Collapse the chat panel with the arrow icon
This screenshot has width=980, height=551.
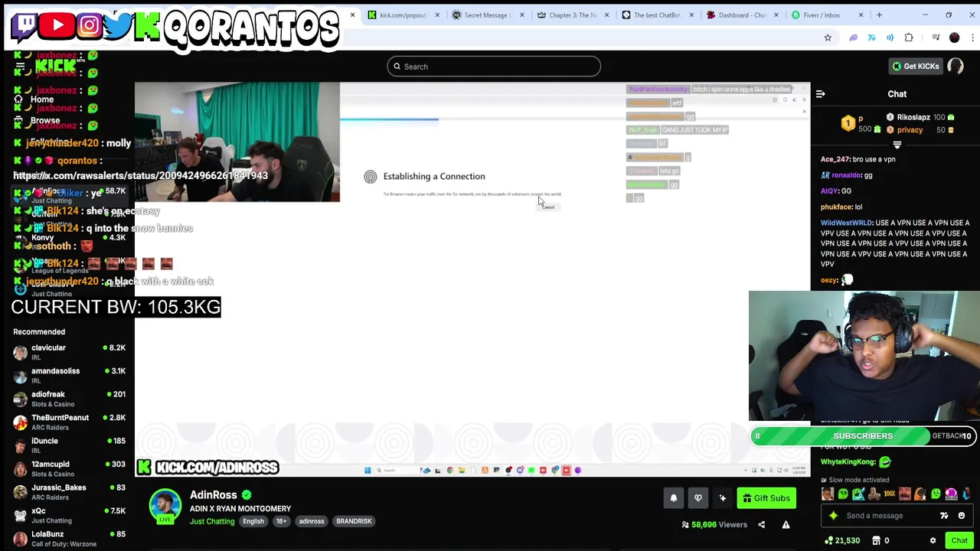click(820, 94)
